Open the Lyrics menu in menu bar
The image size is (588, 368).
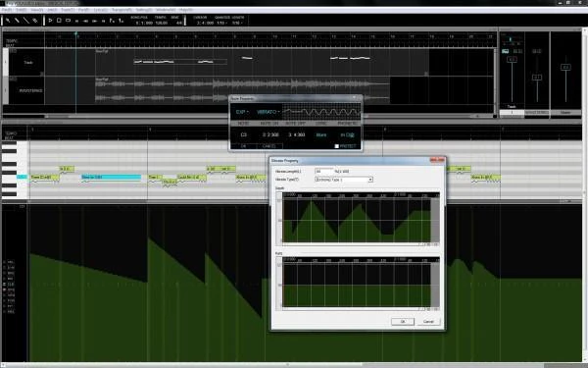101,10
